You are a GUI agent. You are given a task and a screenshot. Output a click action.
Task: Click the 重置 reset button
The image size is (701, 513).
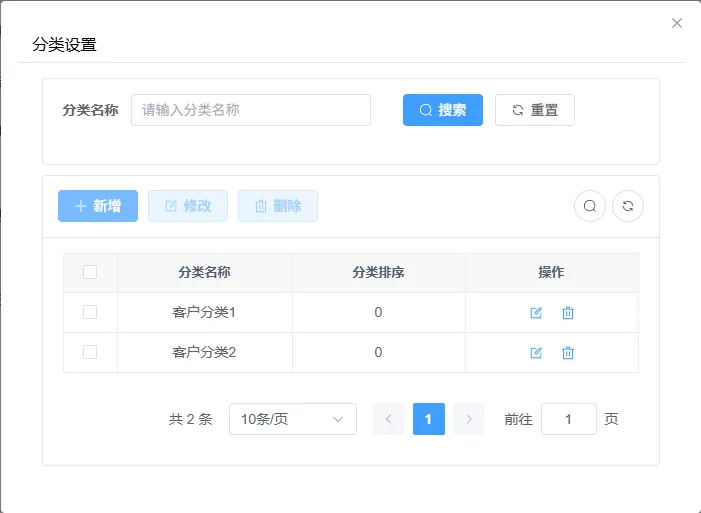[x=535, y=110]
